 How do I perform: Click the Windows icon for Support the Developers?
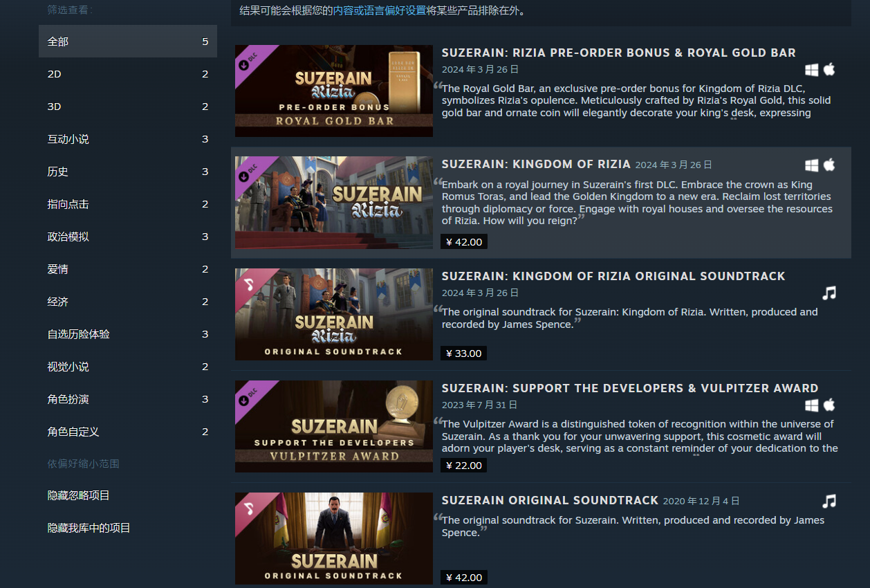click(x=811, y=405)
